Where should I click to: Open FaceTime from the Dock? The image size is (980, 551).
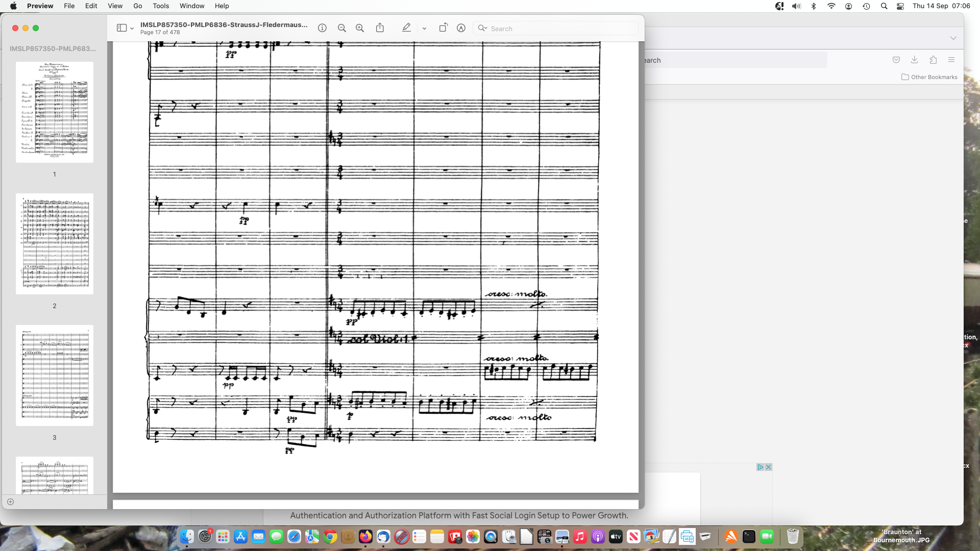coord(767,537)
